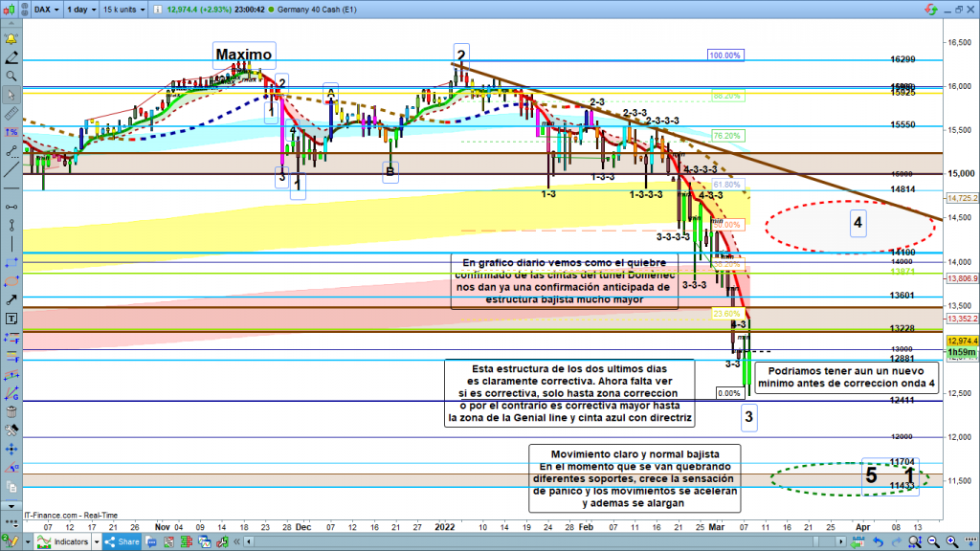The height and width of the screenshot is (551, 980).
Task: Click the 12,974.4 current price label
Action: [960, 341]
